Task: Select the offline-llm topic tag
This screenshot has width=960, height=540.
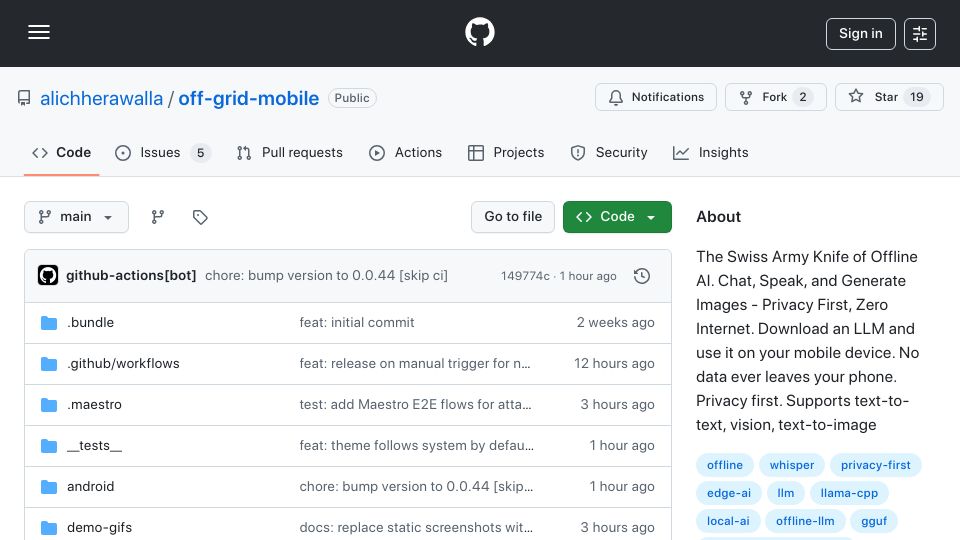Action: [805, 522]
